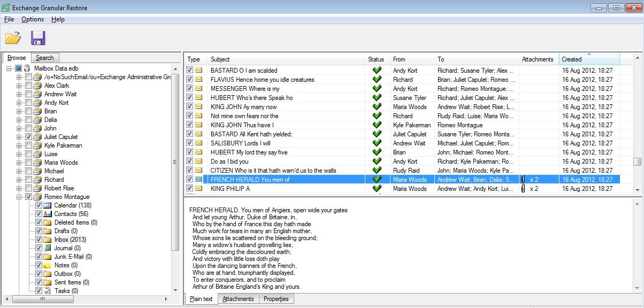Expand the Kyle Pakerman mailbox node
Screen dimensions: 644x308
pos(19,145)
